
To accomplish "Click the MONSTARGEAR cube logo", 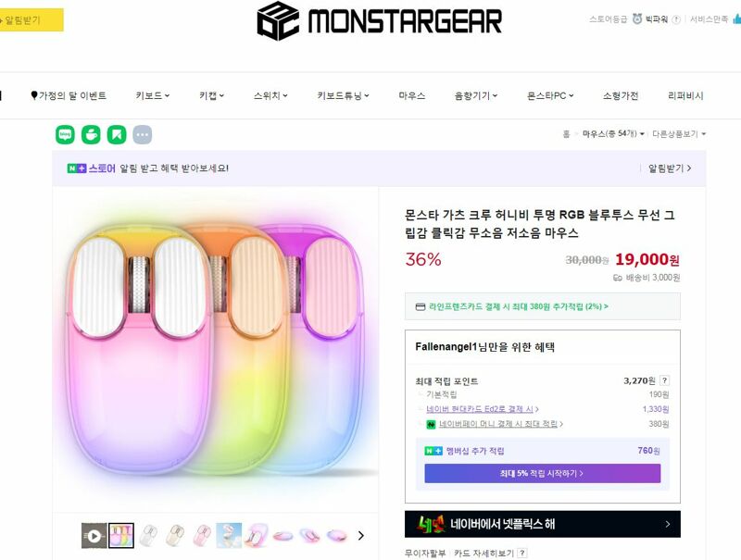I will [x=278, y=20].
